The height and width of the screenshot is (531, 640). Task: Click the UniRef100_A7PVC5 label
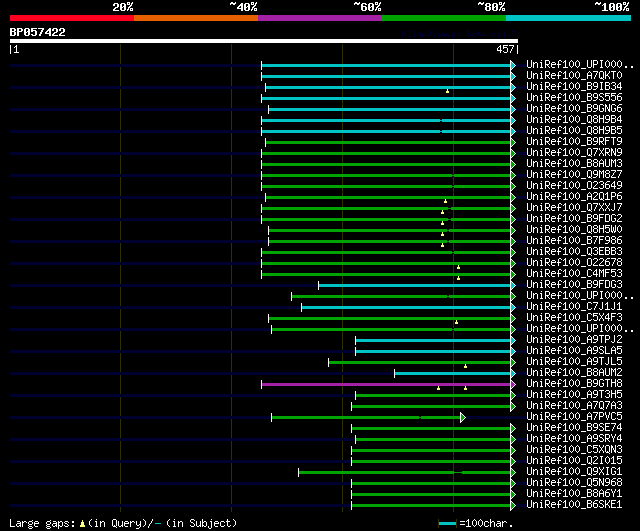point(574,417)
